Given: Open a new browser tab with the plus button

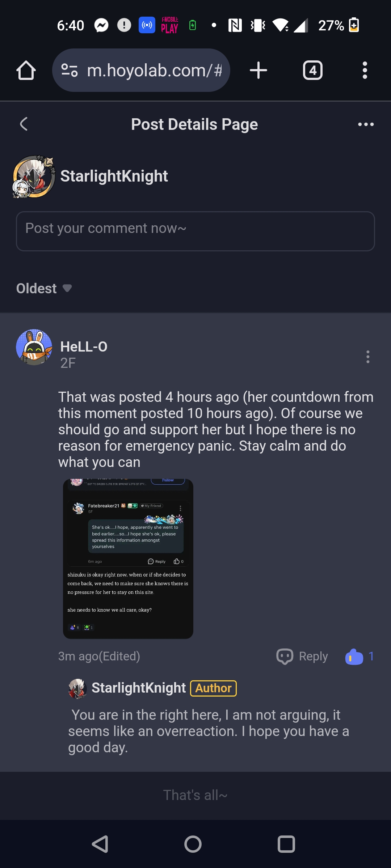Looking at the screenshot, I should [259, 70].
